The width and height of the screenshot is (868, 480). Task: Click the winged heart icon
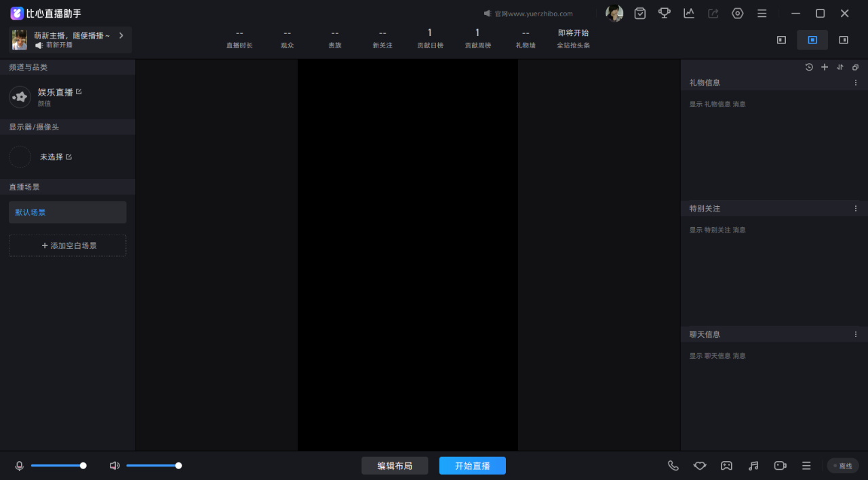(x=700, y=466)
